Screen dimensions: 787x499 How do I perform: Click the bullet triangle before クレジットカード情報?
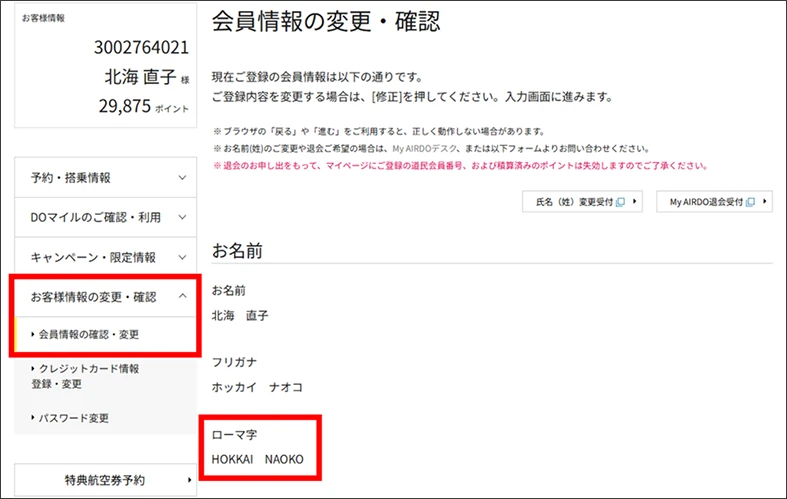[x=33, y=369]
